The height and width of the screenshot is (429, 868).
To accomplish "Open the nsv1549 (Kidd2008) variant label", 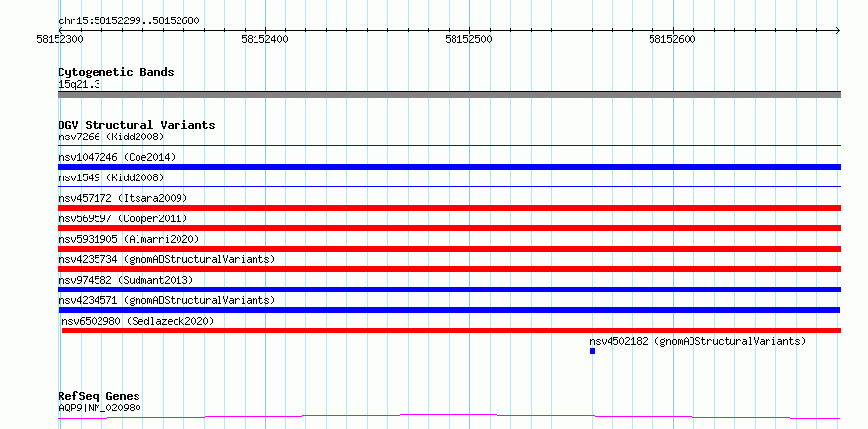I will tap(111, 177).
